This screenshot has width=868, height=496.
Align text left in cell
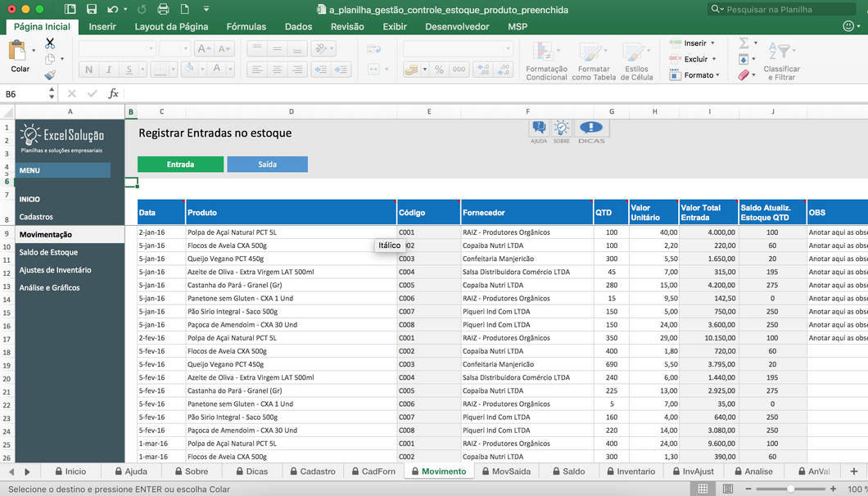point(256,70)
